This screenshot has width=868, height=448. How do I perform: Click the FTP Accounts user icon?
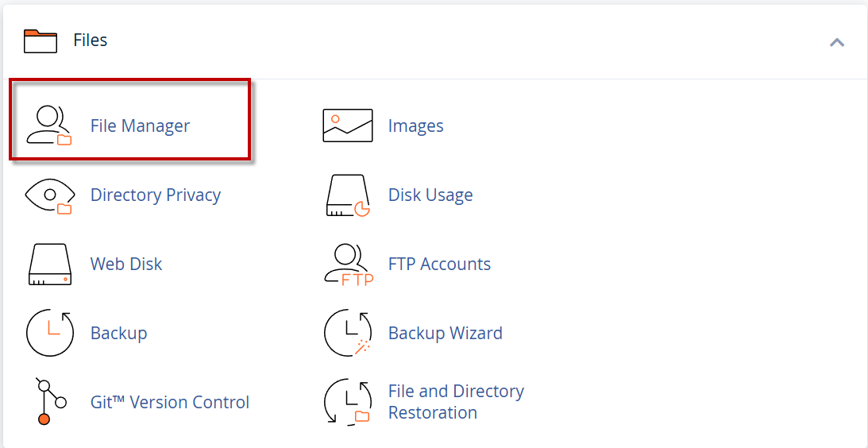tap(349, 265)
